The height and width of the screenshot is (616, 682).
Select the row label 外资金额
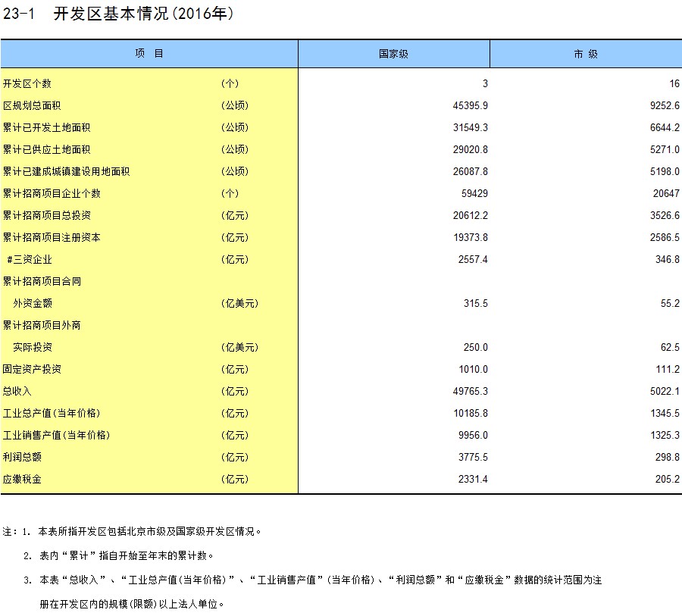33,304
